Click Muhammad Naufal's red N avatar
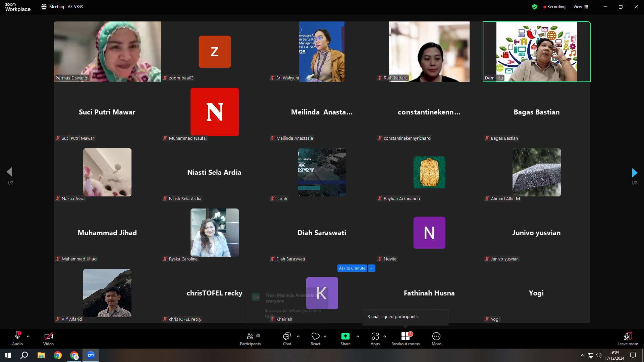Screen dimensions: 644x362 coord(215,112)
